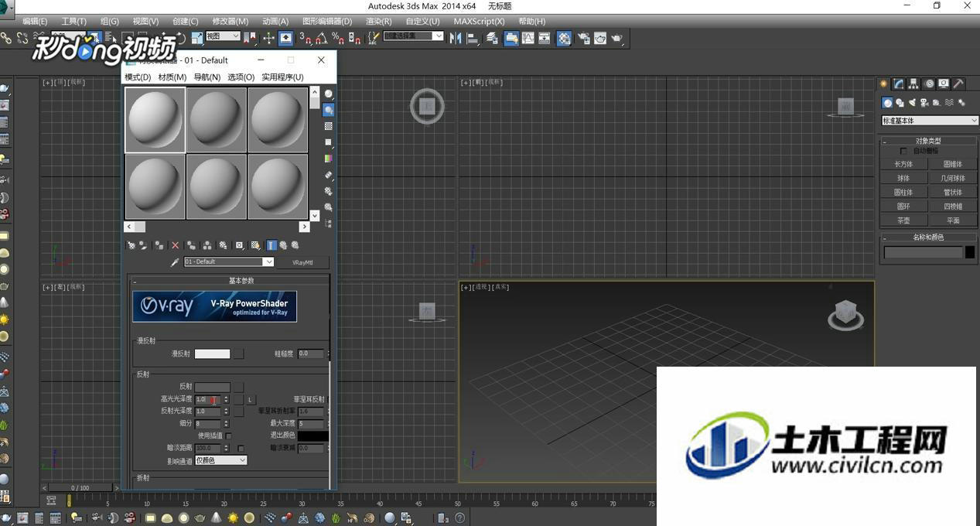
Task: Click the 球体 sphere button
Action: tap(903, 178)
